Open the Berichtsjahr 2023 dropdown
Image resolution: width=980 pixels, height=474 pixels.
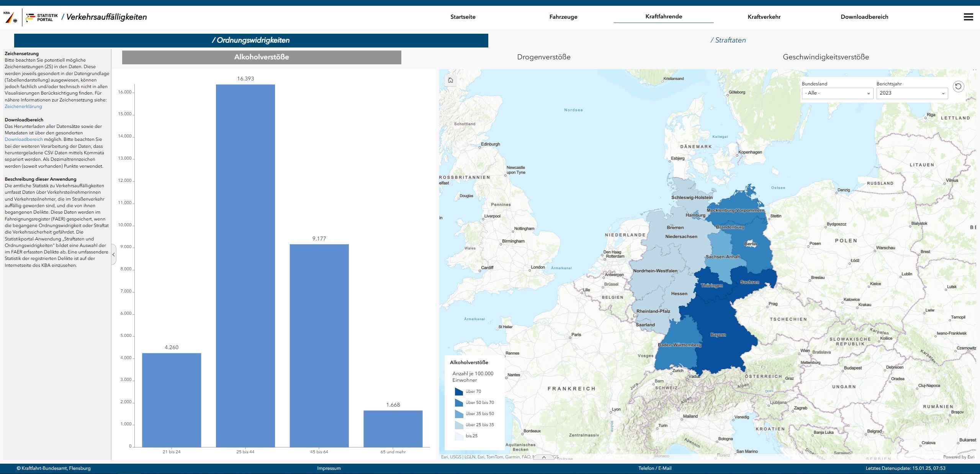point(912,93)
